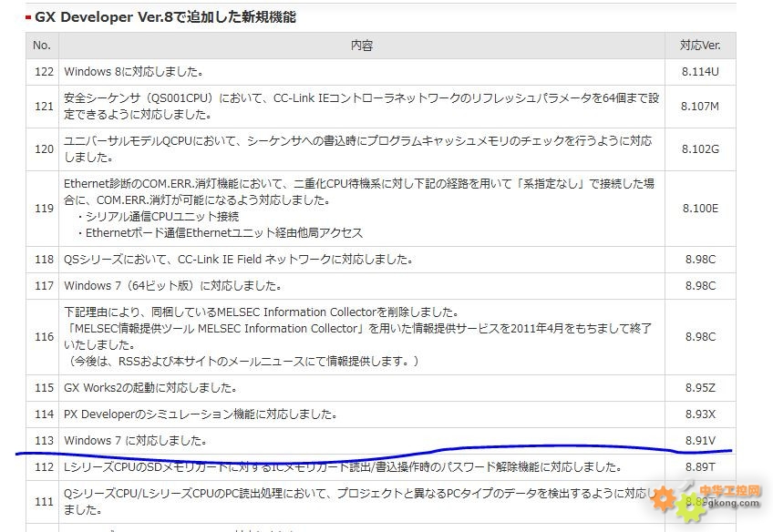
Task: Click the '8.98C' version in row 116
Action: click(x=700, y=337)
